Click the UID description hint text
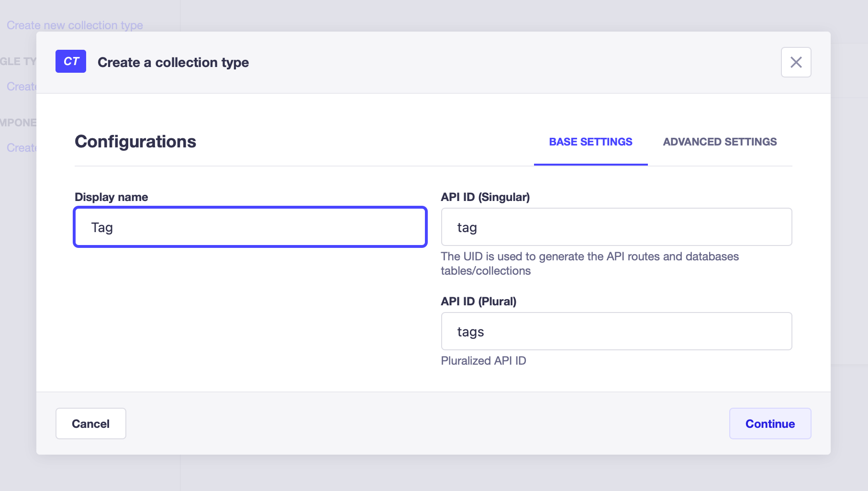The image size is (868, 491). point(590,264)
